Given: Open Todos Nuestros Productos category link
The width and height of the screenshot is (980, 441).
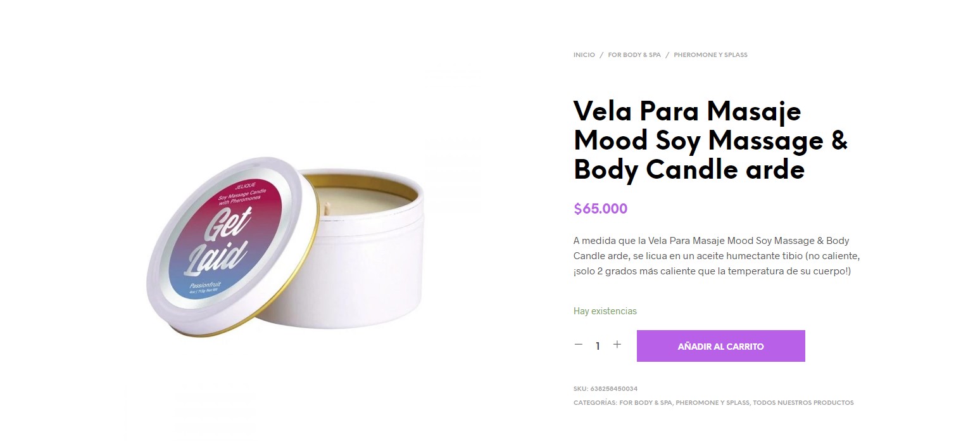Looking at the screenshot, I should [x=803, y=403].
